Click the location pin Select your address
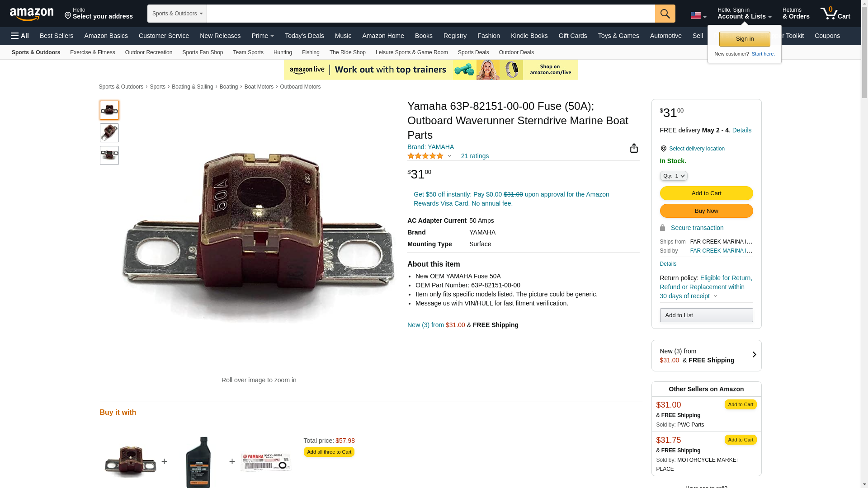Screen dimensions: 868x488 (x=99, y=14)
